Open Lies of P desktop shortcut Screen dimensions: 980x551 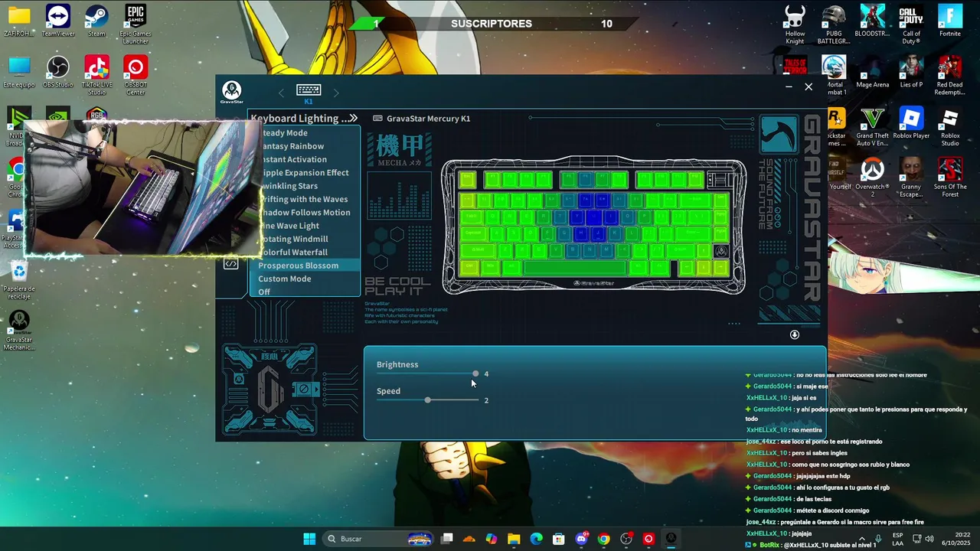(x=911, y=73)
